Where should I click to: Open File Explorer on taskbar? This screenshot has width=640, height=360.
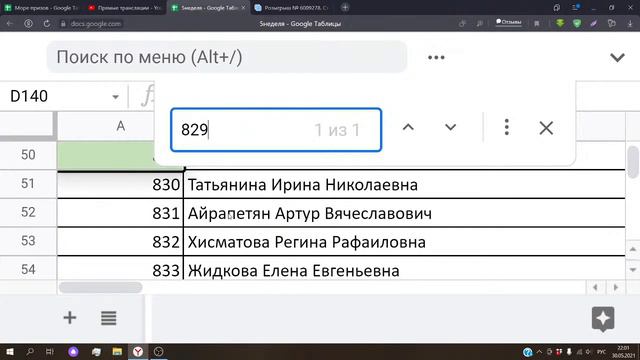[117, 351]
